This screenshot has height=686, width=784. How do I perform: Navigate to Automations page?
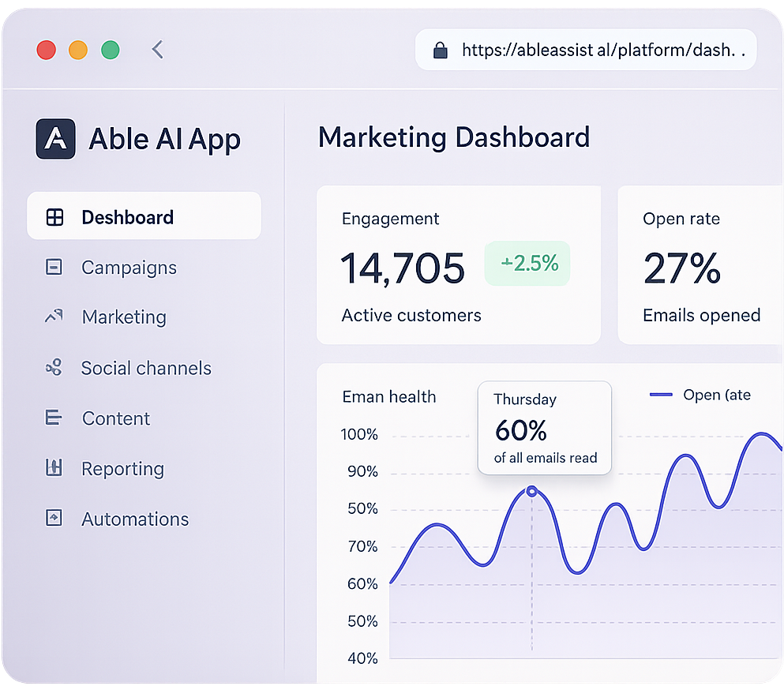pos(135,519)
